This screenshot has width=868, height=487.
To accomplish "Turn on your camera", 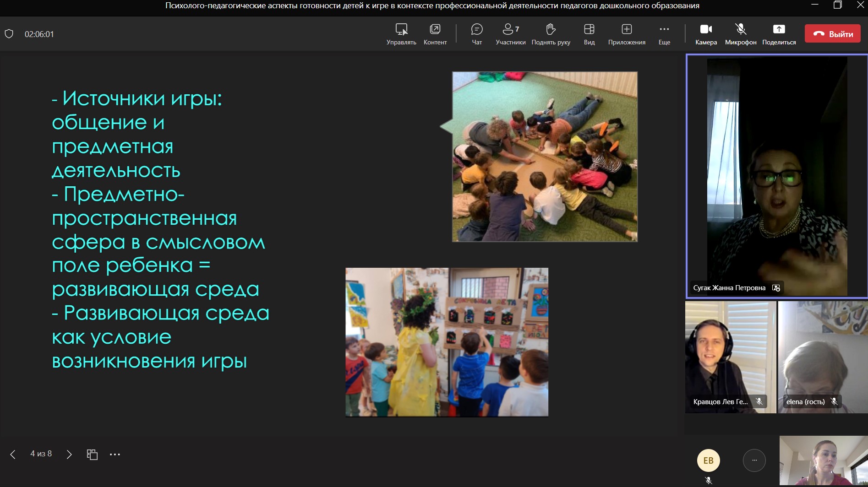I will tap(705, 33).
